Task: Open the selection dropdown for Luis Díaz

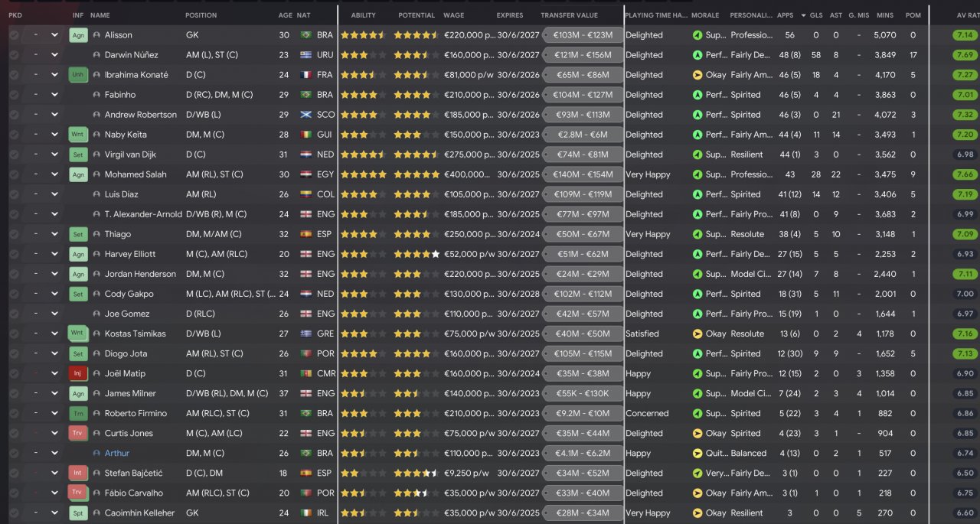Action: [54, 194]
